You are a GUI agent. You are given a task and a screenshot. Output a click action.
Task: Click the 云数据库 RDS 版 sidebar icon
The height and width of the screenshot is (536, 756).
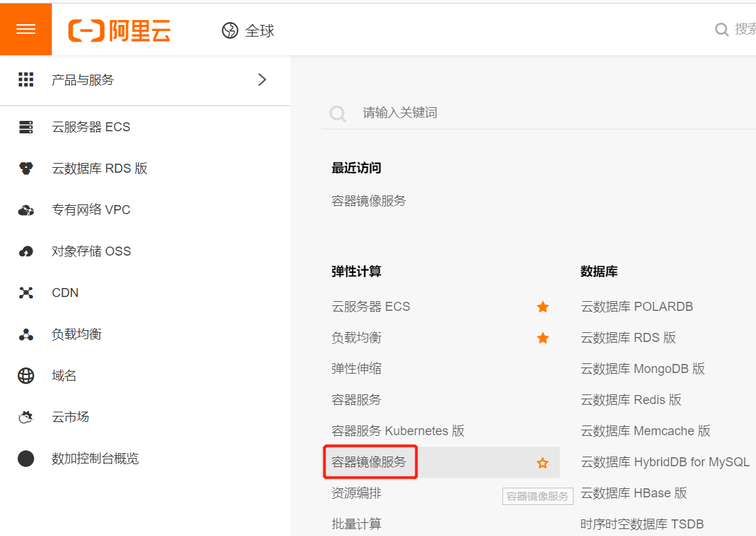pos(26,169)
